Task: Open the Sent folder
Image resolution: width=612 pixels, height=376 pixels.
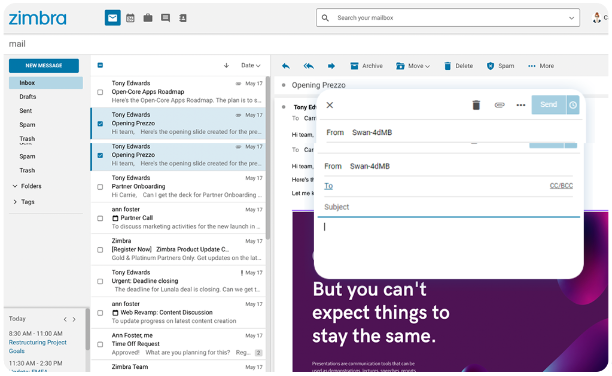Action: 26,111
